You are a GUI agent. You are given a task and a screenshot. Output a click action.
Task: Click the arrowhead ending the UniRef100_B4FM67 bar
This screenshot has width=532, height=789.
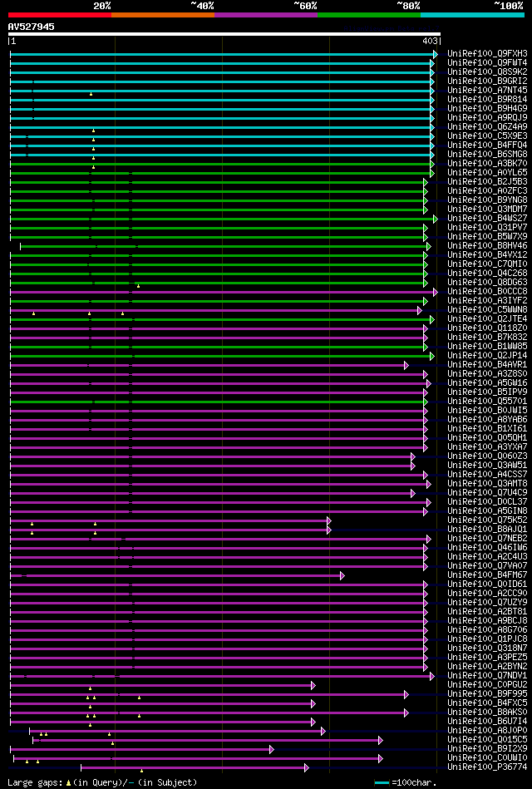[x=342, y=575]
